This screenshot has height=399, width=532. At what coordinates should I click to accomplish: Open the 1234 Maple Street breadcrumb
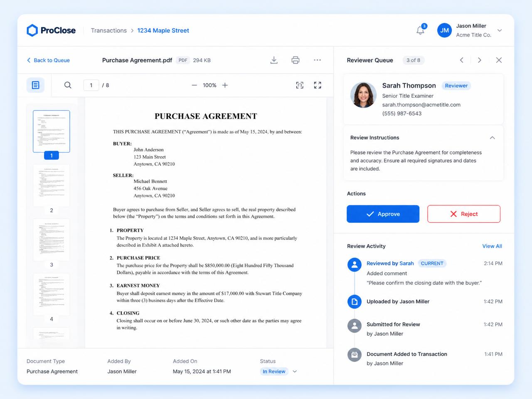coord(163,30)
